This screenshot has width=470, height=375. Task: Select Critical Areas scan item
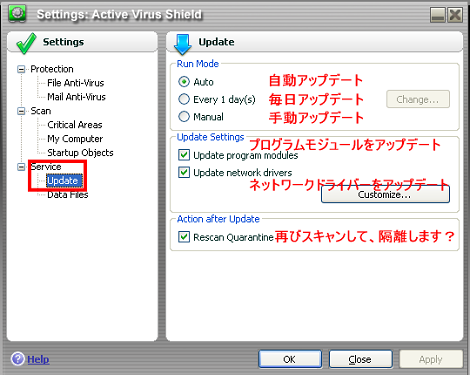[x=75, y=125]
